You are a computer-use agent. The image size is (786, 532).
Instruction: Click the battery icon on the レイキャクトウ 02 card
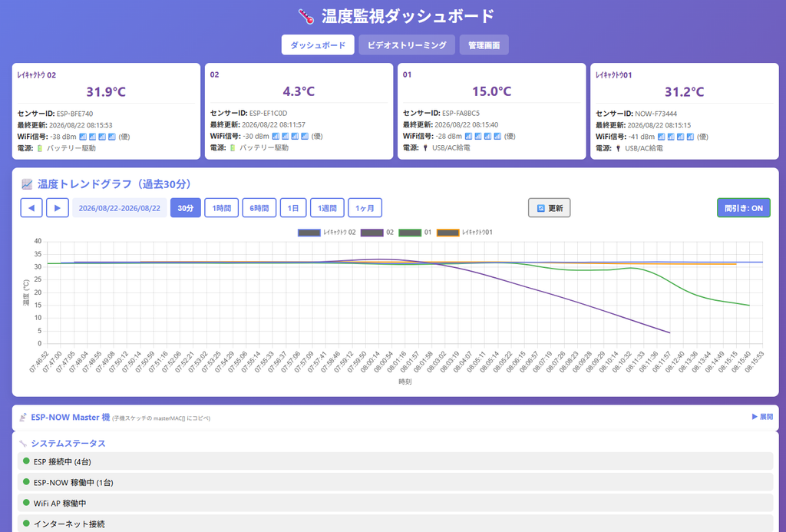click(40, 148)
